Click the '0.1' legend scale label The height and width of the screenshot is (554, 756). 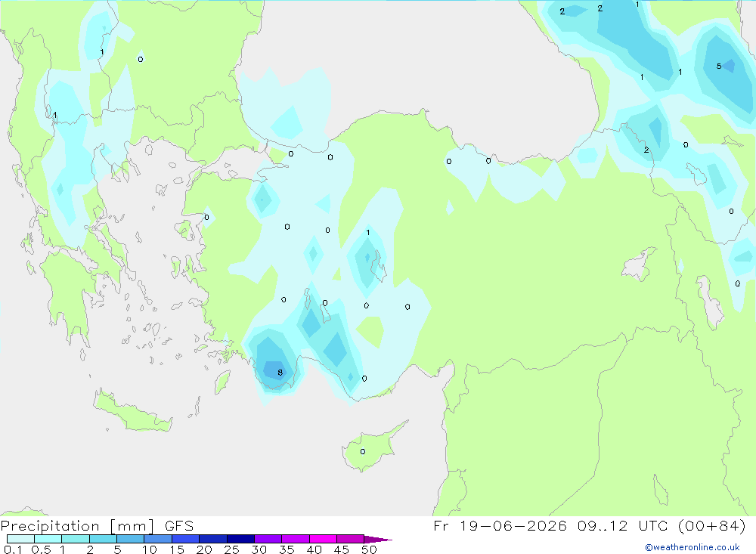click(x=13, y=549)
